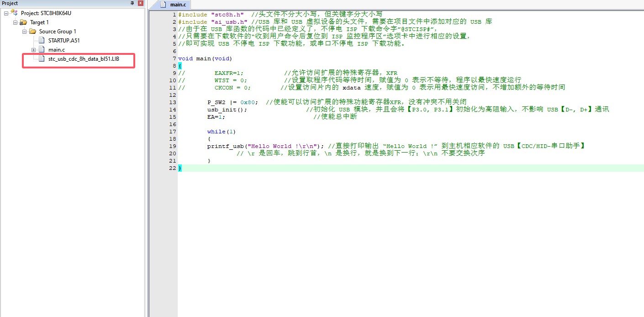Select the Target 1 label

coord(39,22)
